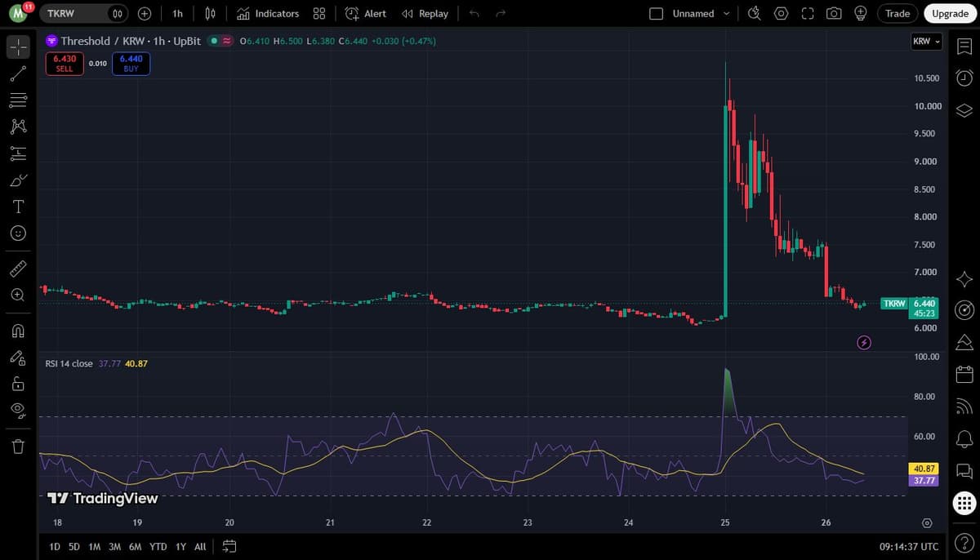Lock all drawing tools
Viewport: 980px width, 560px height.
pyautogui.click(x=18, y=384)
